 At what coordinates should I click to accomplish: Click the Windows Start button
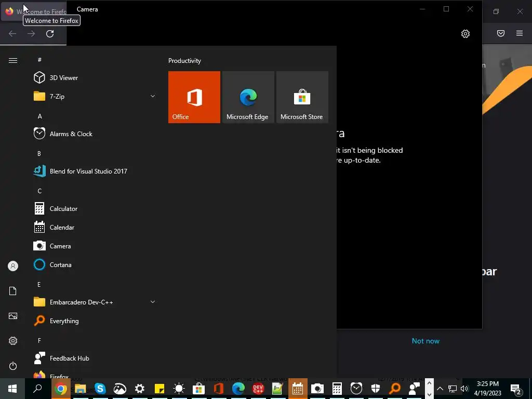12,389
